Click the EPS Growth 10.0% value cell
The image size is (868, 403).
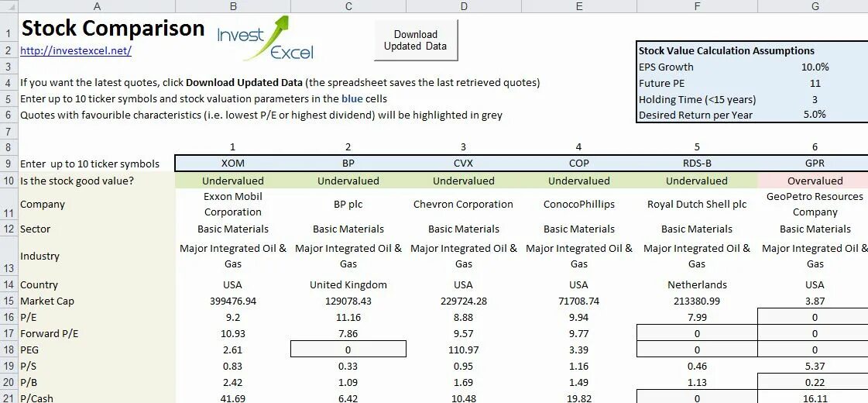coord(815,67)
